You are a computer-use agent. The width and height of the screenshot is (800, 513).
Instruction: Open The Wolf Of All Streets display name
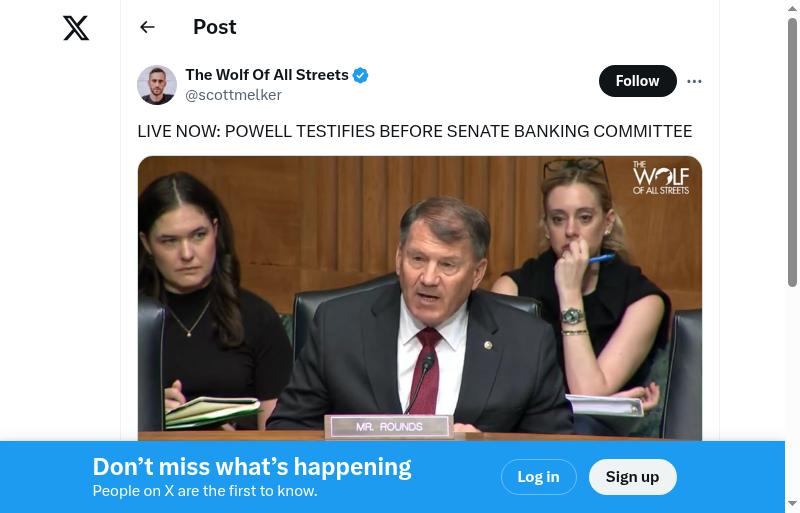point(267,75)
